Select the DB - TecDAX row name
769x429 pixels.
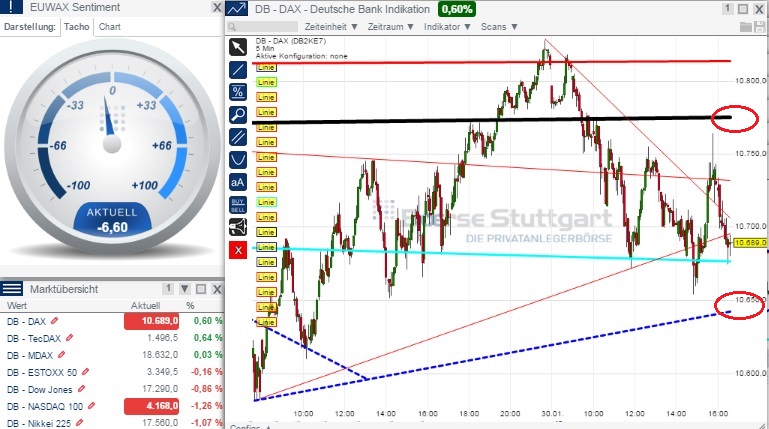(34, 338)
